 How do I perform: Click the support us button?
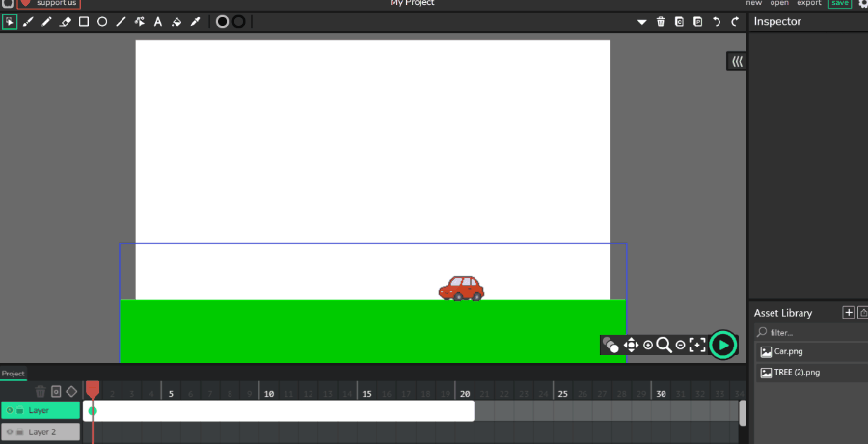coord(49,3)
